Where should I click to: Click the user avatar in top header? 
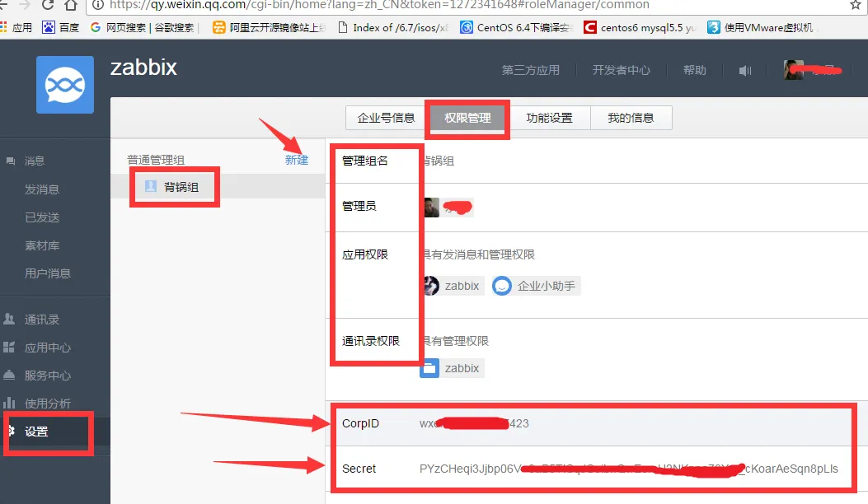click(793, 70)
